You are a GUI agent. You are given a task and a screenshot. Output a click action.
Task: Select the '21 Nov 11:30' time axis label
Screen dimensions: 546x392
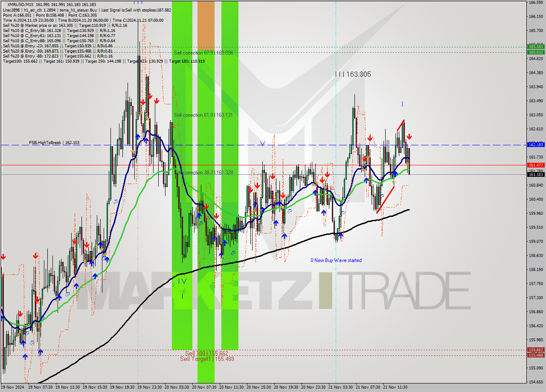395,388
